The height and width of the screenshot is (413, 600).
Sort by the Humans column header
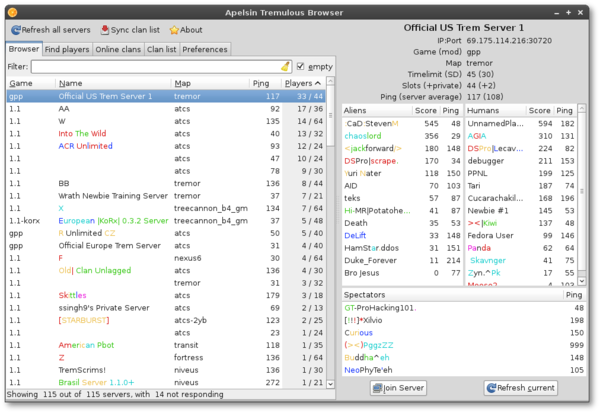(496, 111)
